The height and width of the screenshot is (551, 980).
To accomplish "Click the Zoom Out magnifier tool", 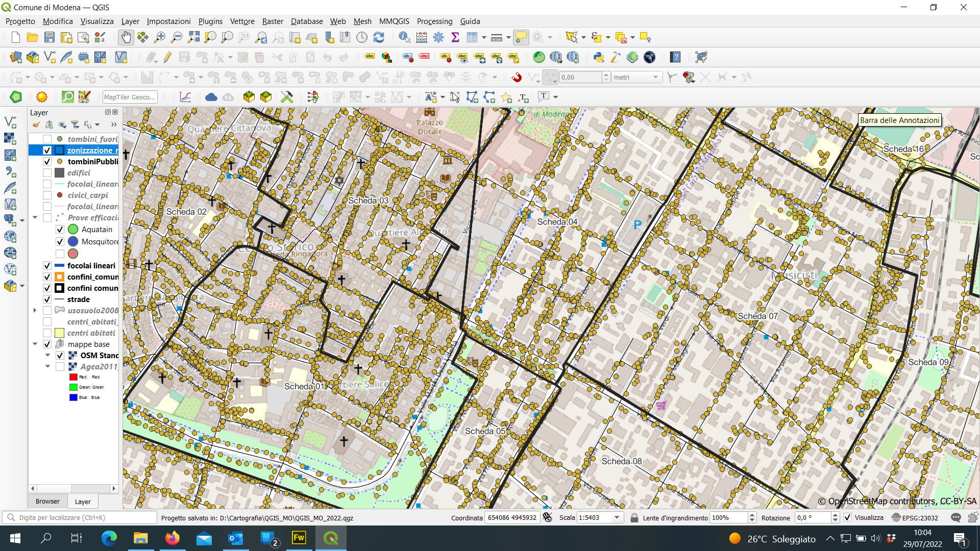I will pos(177,37).
